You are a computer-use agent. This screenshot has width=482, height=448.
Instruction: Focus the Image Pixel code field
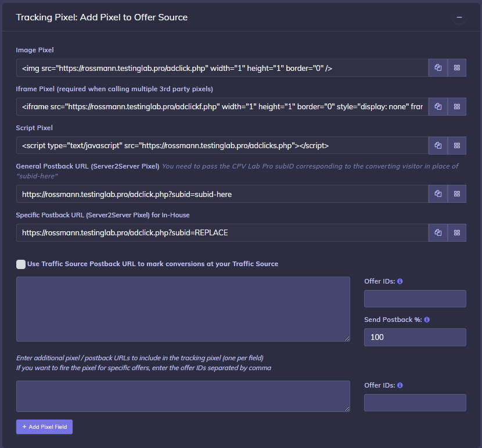tap(222, 67)
